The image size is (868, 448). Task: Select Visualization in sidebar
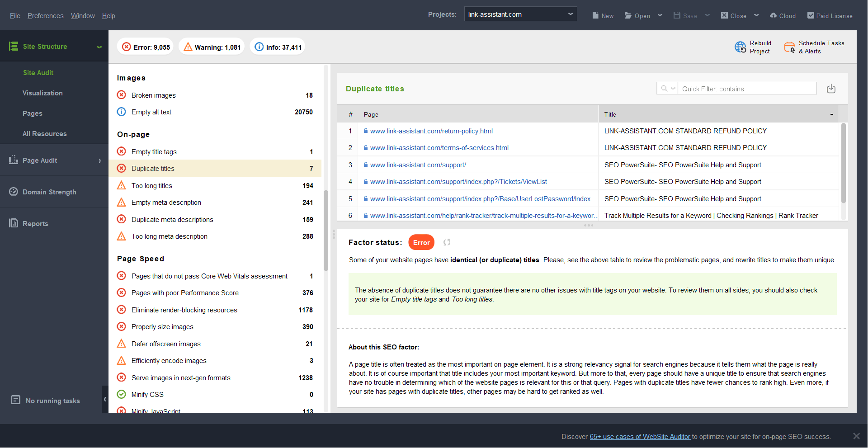tap(42, 93)
